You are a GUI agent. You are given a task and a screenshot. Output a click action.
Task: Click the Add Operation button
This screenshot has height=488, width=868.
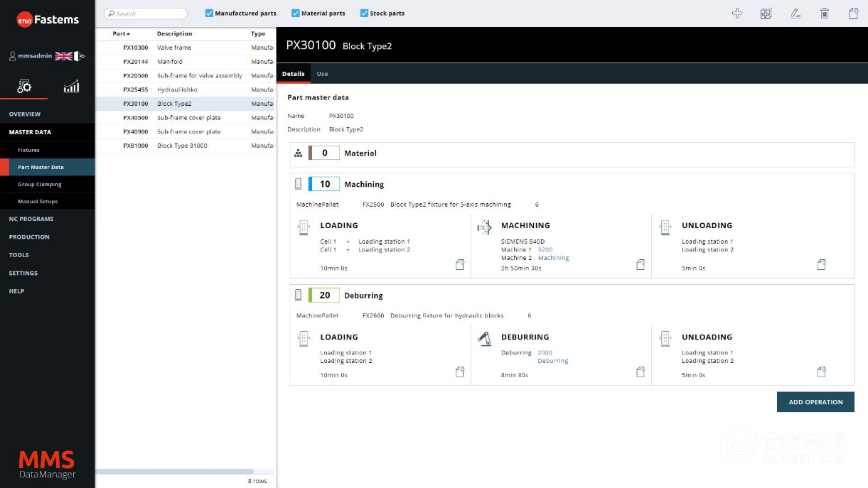(815, 402)
